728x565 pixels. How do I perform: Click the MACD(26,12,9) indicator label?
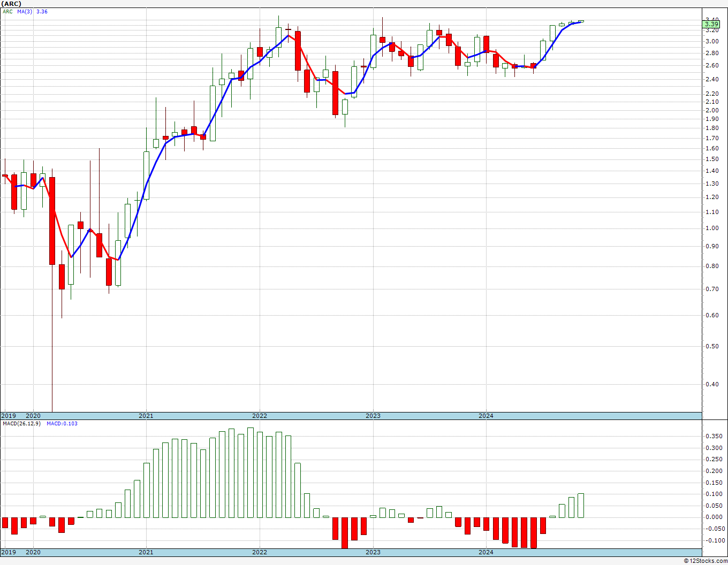point(22,424)
